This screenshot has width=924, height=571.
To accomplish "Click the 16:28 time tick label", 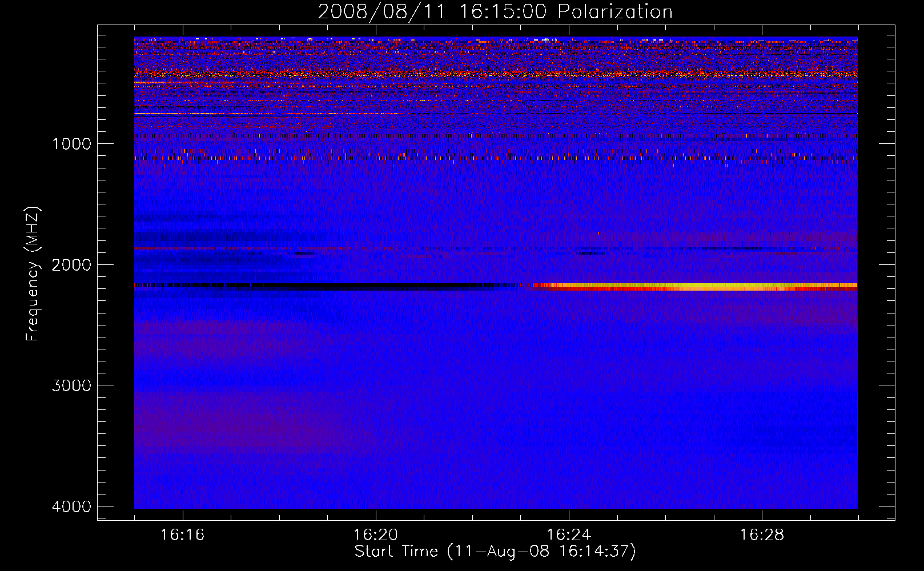I will [762, 535].
